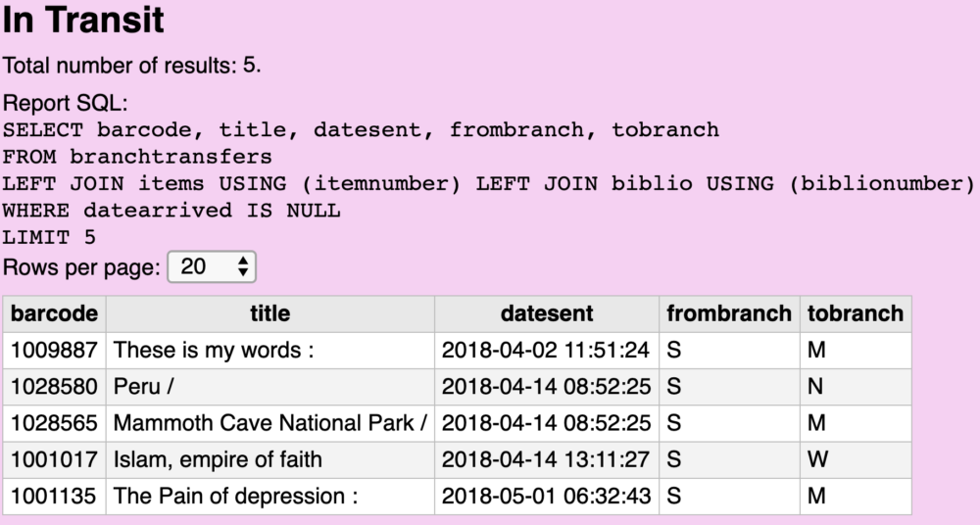Open the Rows per page dropdown

click(212, 266)
